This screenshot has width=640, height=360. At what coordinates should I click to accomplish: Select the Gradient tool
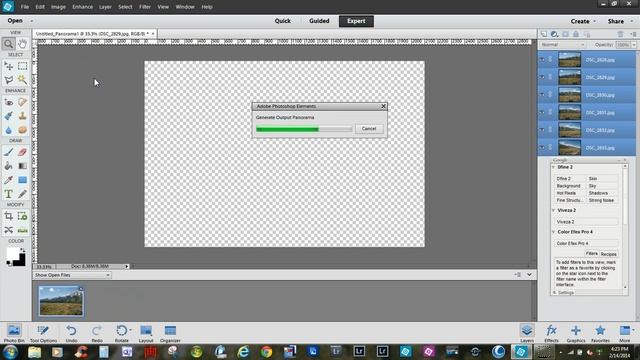pyautogui.click(x=22, y=166)
